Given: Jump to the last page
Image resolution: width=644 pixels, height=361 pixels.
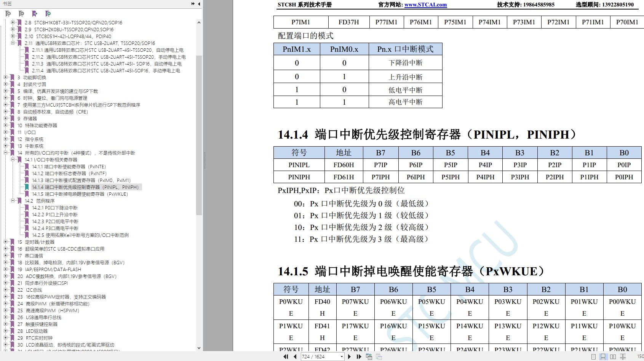Looking at the screenshot, I should point(359,357).
